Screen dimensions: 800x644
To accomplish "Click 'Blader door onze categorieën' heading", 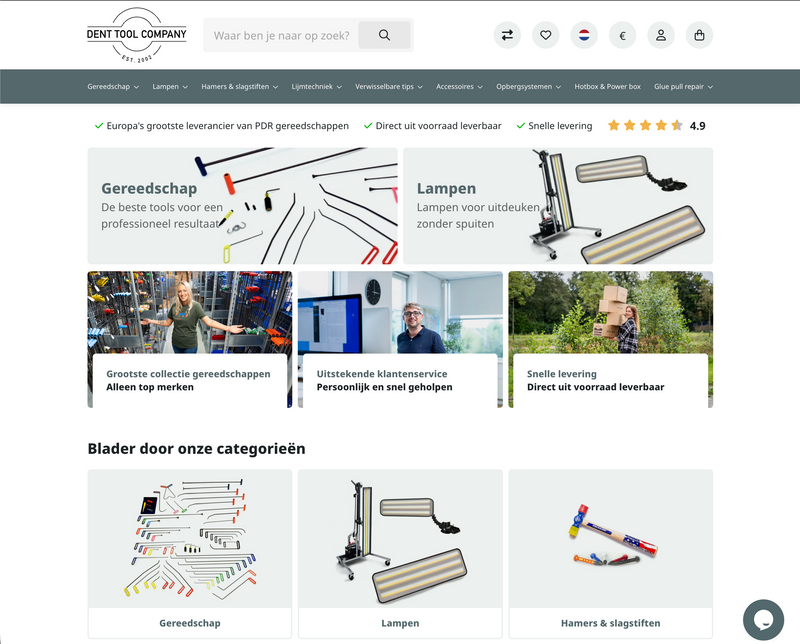I will [196, 449].
